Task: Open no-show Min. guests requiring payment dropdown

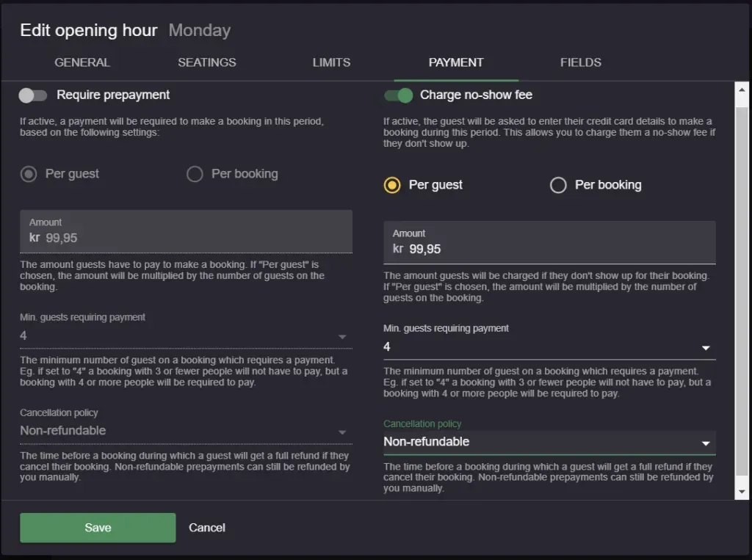Action: click(x=549, y=346)
